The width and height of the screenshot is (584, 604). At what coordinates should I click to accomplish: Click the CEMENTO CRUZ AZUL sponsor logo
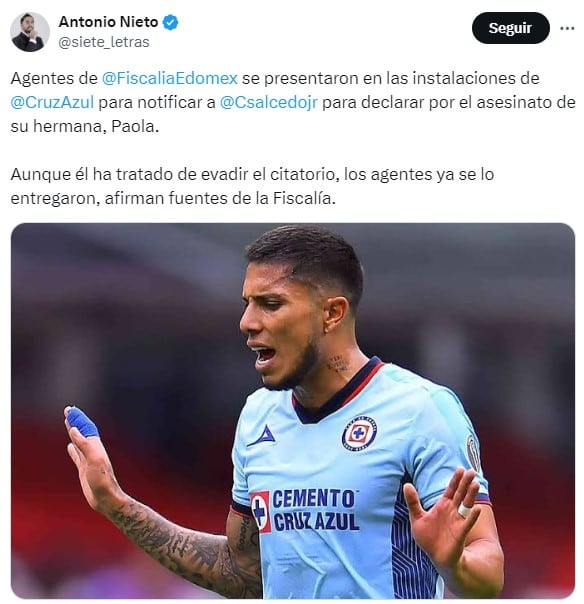[x=304, y=510]
